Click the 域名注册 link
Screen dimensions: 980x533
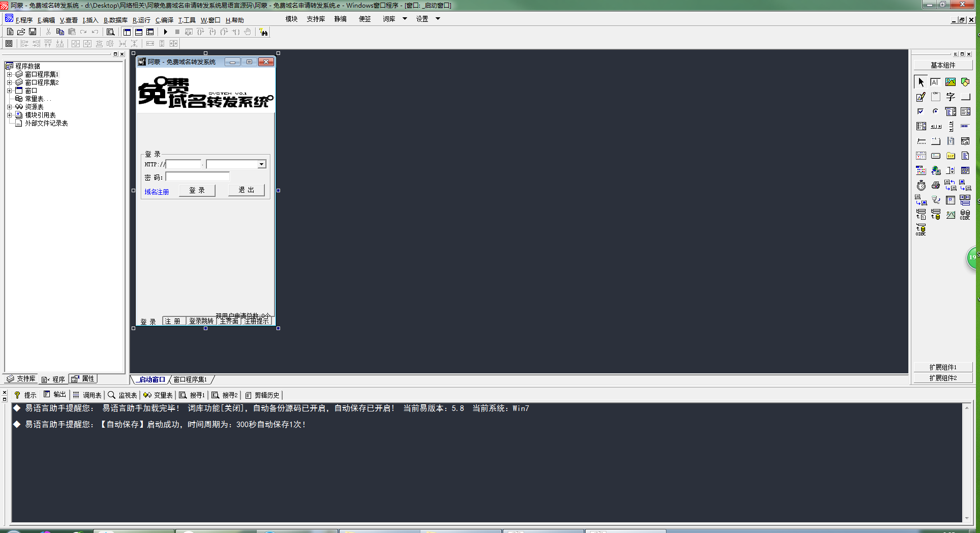coord(157,192)
